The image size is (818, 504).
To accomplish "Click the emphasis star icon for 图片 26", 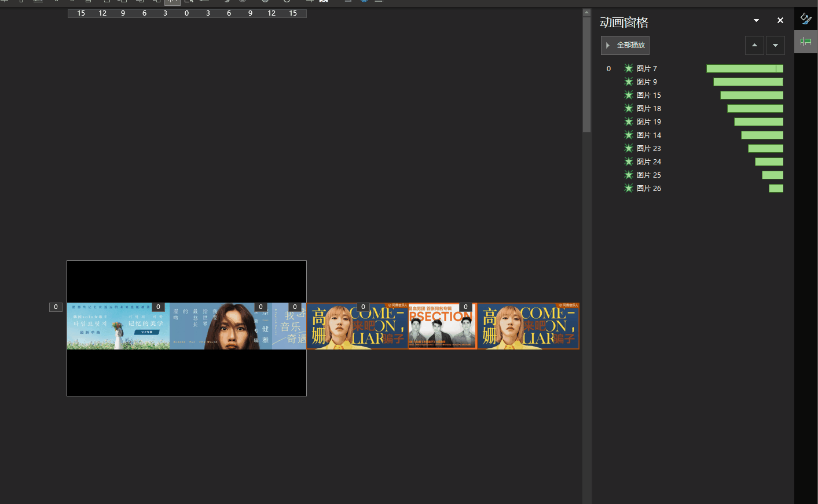I will (629, 188).
